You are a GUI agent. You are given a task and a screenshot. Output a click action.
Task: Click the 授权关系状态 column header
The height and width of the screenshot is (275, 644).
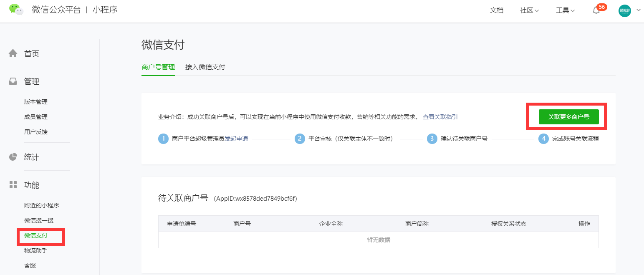click(x=509, y=224)
